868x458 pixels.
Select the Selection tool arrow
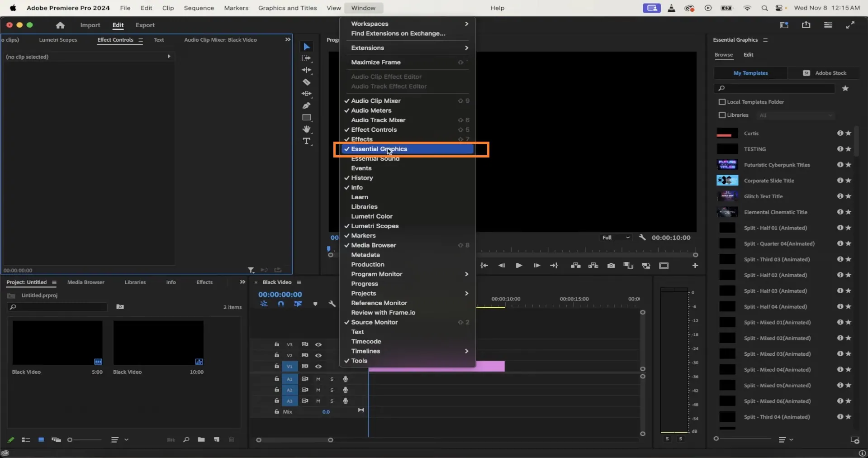click(307, 47)
